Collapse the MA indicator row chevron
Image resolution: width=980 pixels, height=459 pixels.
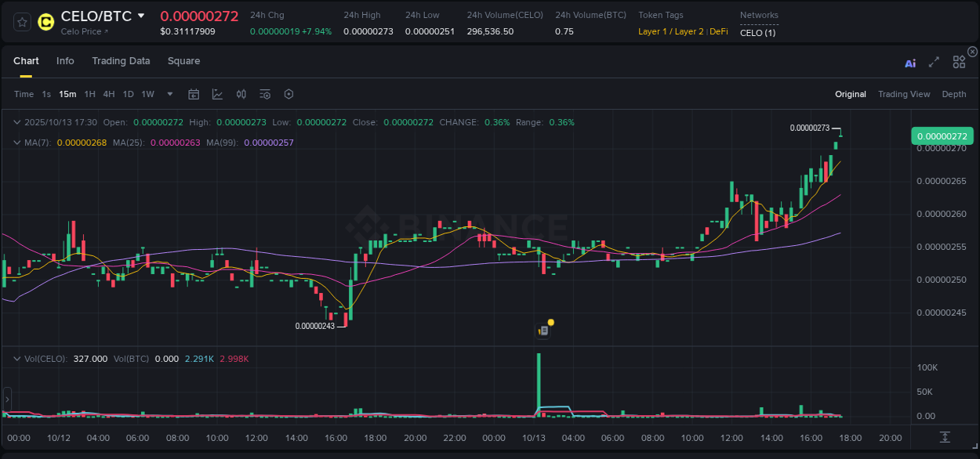point(16,143)
